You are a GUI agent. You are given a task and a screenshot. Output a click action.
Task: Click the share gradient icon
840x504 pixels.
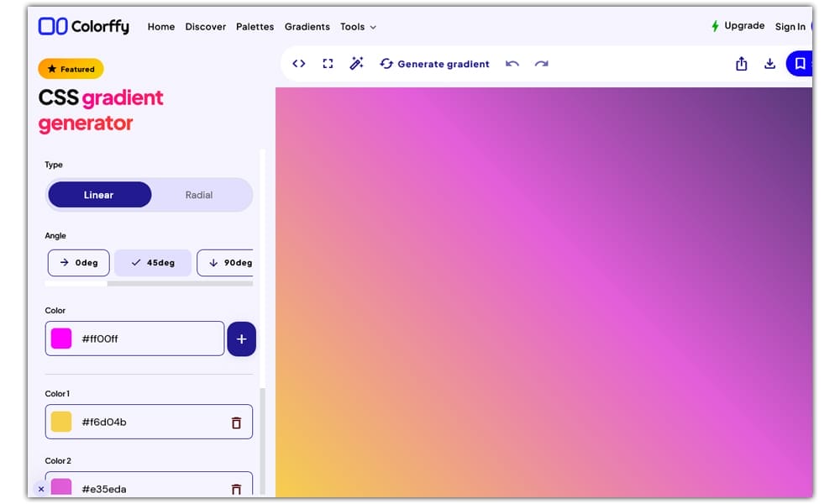point(741,63)
